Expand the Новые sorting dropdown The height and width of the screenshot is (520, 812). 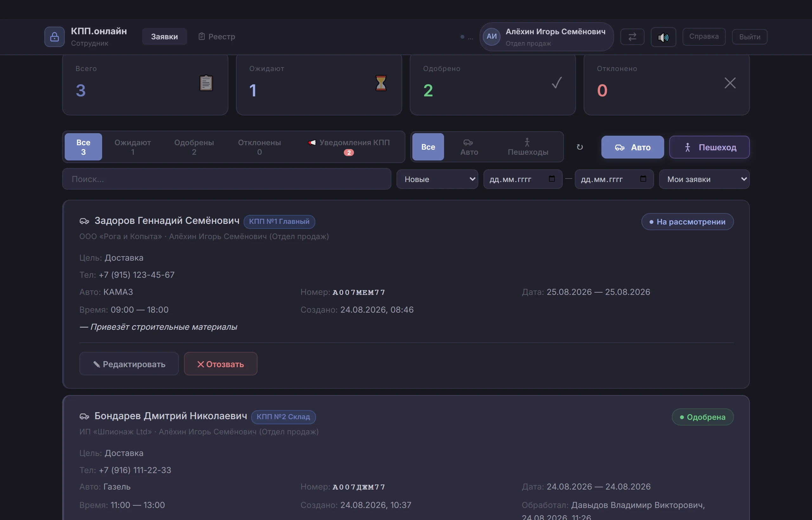coord(437,179)
